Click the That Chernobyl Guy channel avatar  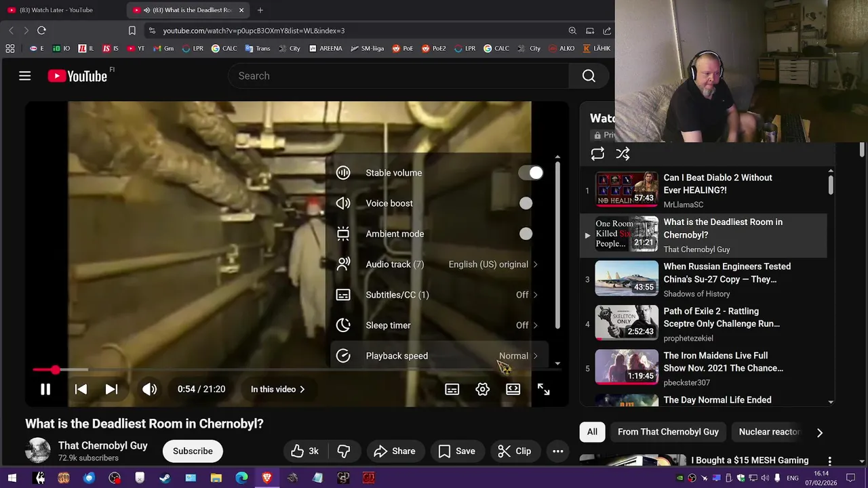click(x=38, y=451)
